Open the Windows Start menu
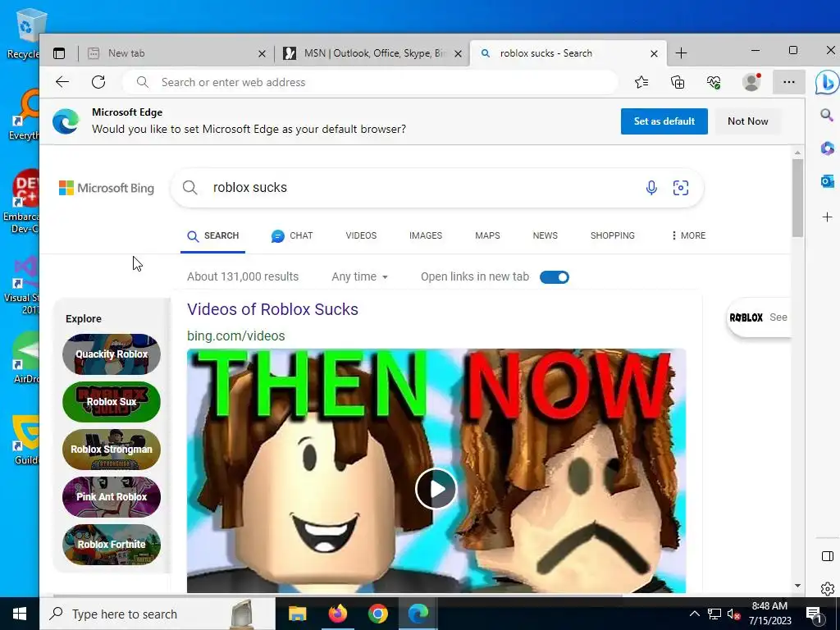The width and height of the screenshot is (840, 630). (x=20, y=614)
